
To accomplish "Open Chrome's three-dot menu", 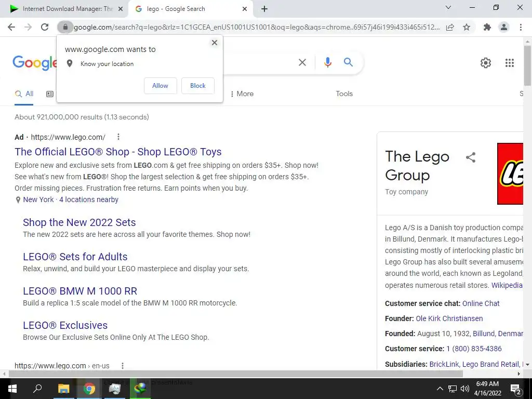I will (x=521, y=27).
